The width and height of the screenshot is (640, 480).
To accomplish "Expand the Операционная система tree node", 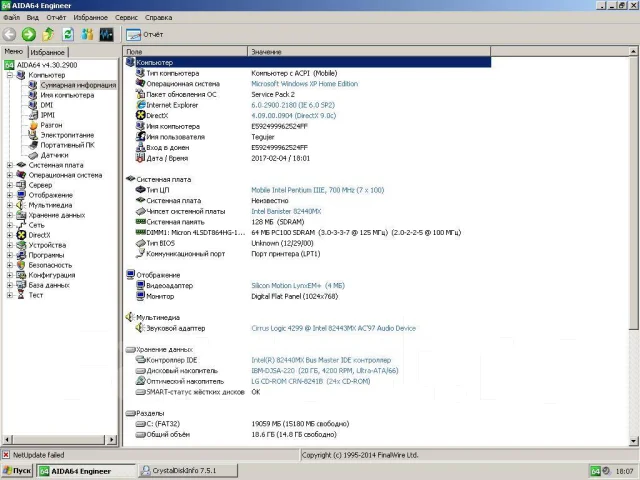I will (x=10, y=175).
